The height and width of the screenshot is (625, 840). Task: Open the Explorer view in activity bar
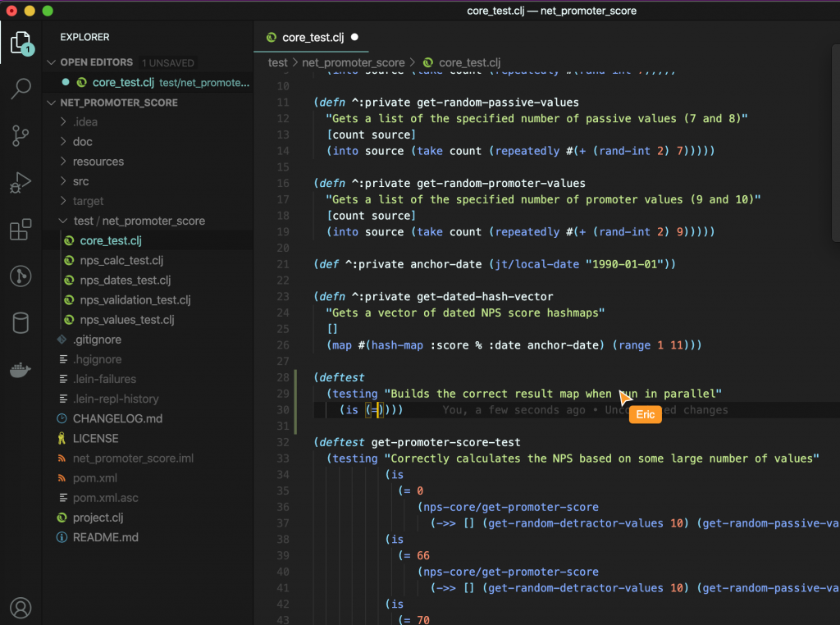pyautogui.click(x=21, y=42)
